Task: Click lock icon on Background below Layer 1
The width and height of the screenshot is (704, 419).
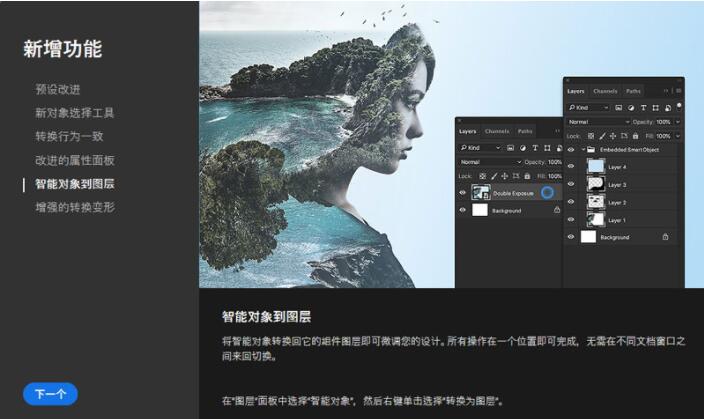Action: (x=665, y=237)
